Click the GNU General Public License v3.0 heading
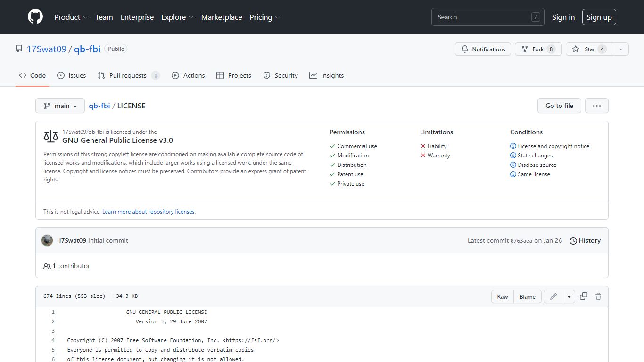This screenshot has height=362, width=644. (117, 140)
